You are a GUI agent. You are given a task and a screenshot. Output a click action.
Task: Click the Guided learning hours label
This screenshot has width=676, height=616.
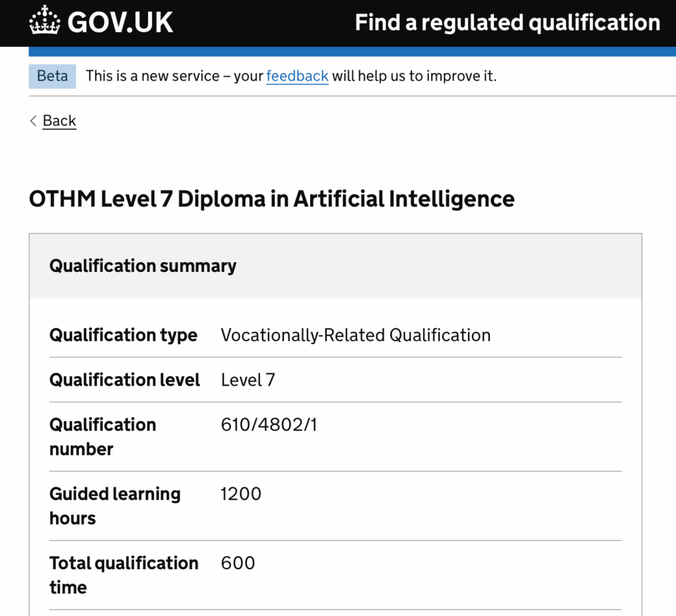pos(114,506)
